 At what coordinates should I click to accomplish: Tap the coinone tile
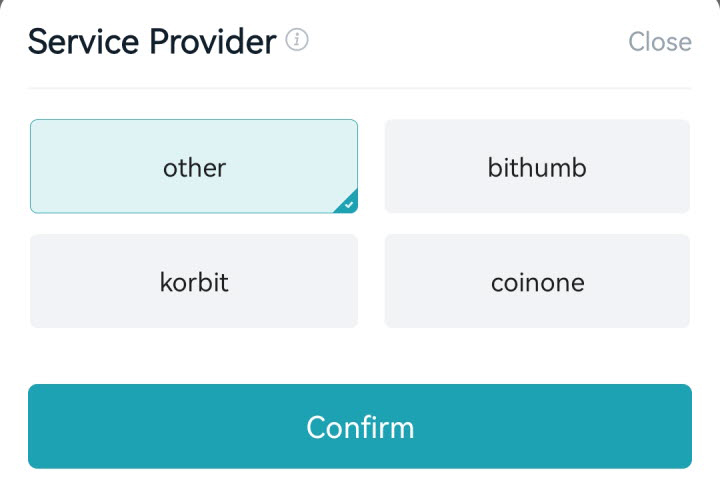coord(537,281)
